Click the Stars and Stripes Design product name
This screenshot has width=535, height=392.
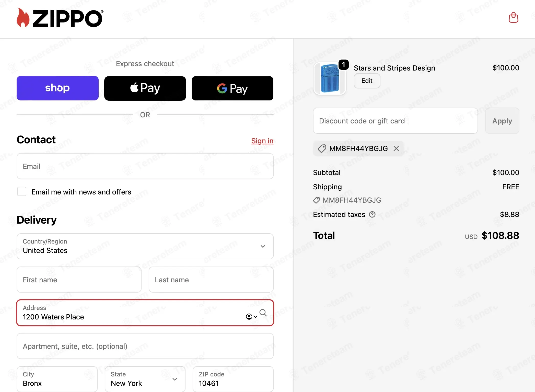(394, 68)
